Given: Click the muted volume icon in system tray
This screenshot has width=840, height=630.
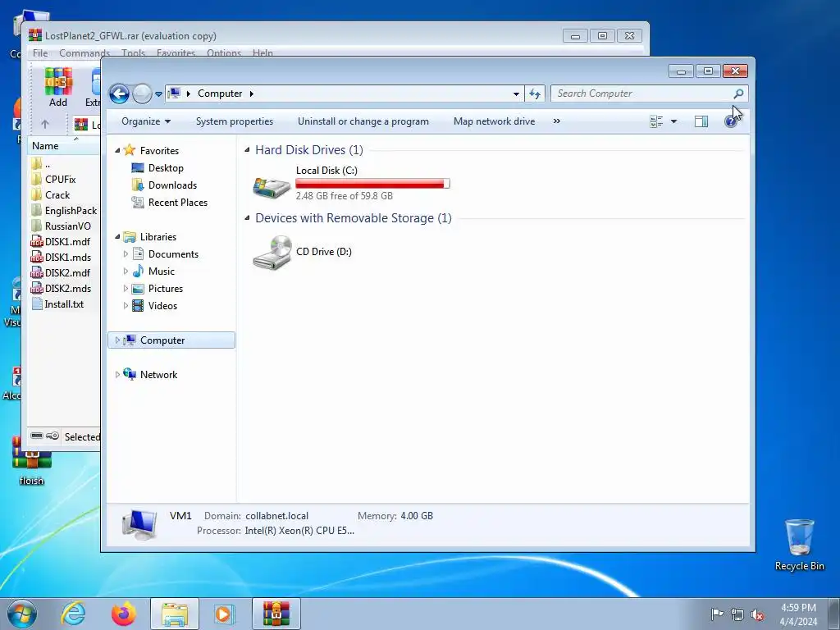Looking at the screenshot, I should coord(757,614).
